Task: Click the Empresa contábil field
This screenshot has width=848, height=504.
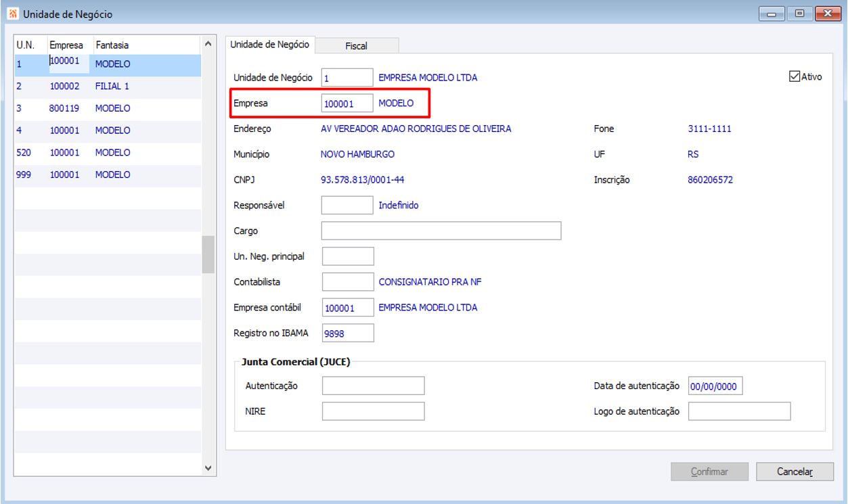Action: tap(347, 307)
